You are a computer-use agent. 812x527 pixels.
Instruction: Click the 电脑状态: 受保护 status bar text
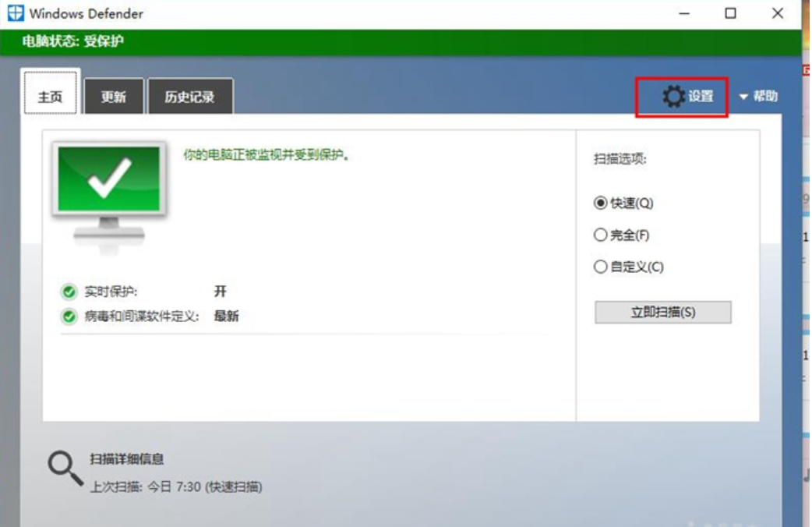pos(73,41)
